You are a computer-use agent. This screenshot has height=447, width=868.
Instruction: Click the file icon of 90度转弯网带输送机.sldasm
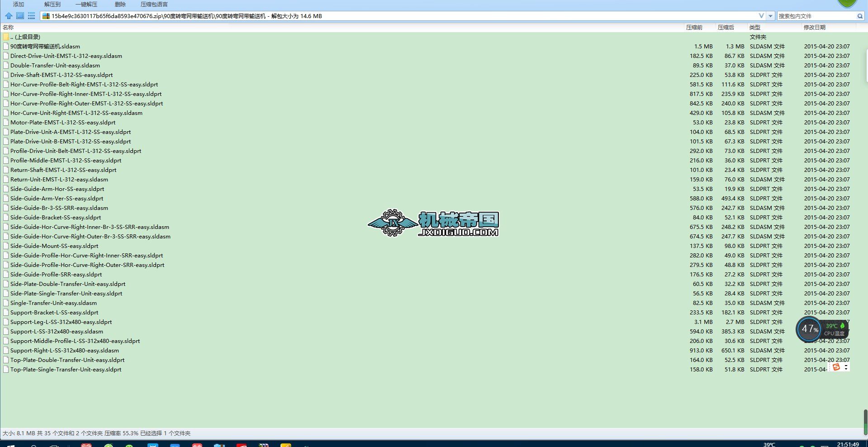click(x=6, y=47)
